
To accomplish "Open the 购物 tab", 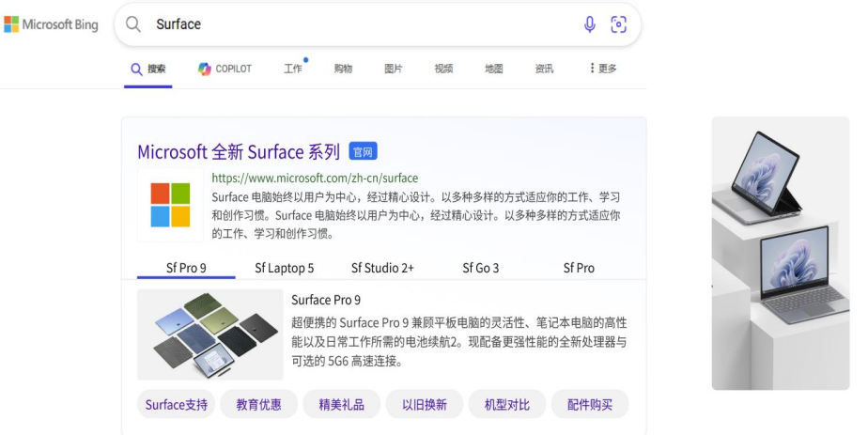I will point(343,69).
